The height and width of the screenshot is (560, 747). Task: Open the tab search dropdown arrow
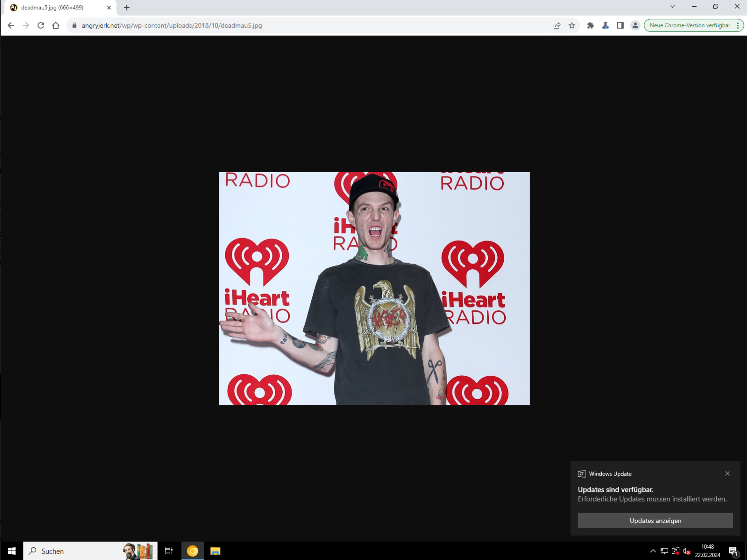[673, 6]
